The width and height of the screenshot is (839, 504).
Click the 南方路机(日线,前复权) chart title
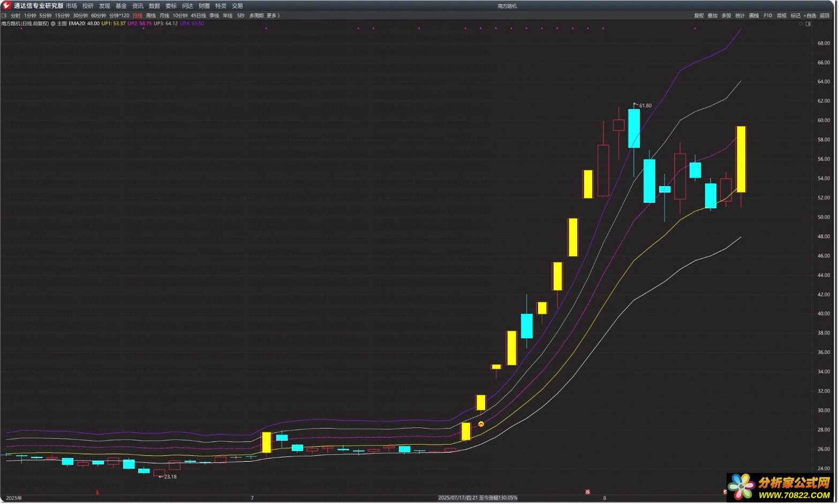[x=25, y=24]
